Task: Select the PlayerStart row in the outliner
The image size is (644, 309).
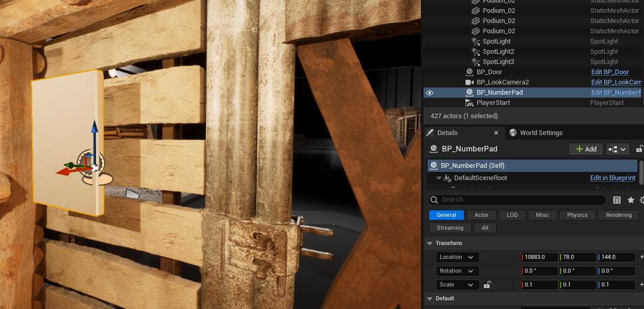Action: tap(532, 103)
